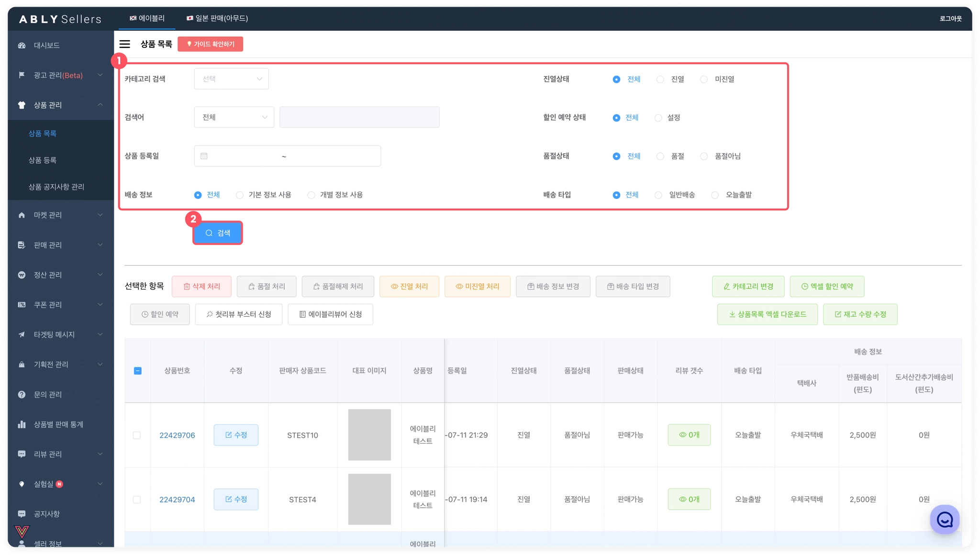Click the statistics bar chart sidebar icon

22,424
